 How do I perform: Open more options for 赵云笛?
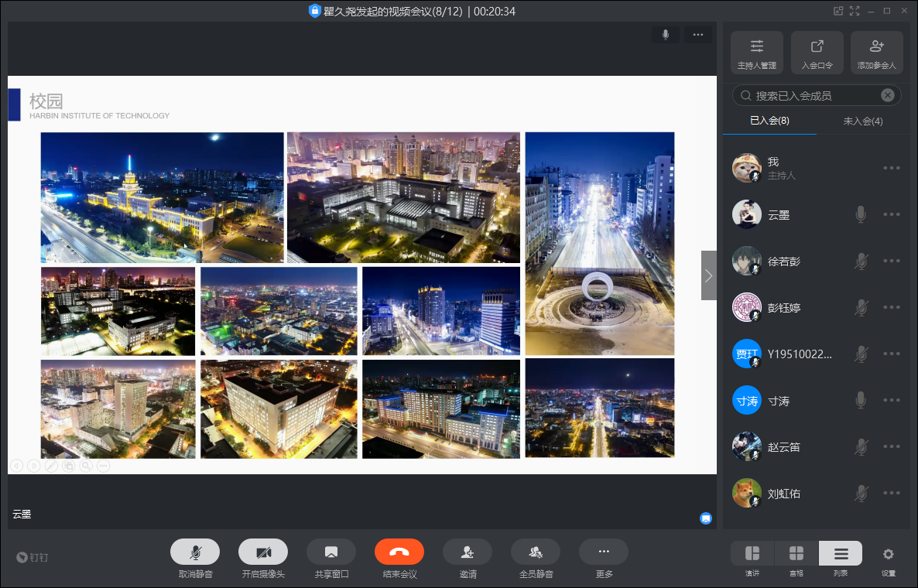892,446
